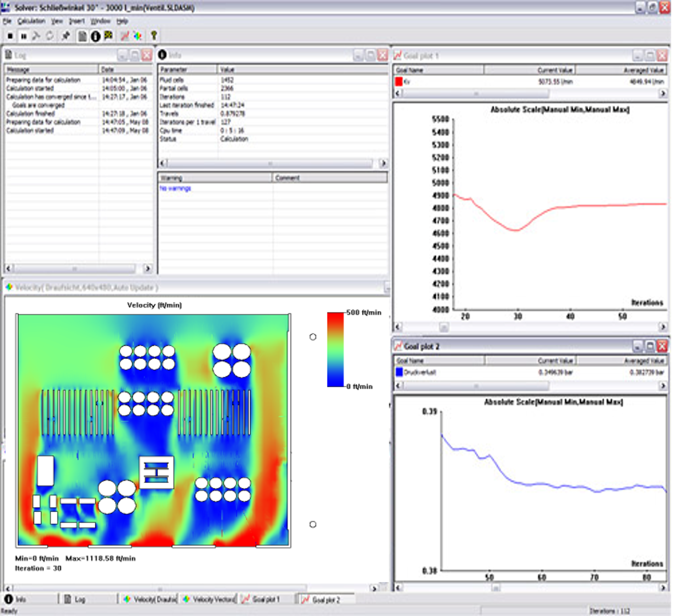Pause the calculation using the pause icon
The height and width of the screenshot is (616, 682).
tap(23, 36)
